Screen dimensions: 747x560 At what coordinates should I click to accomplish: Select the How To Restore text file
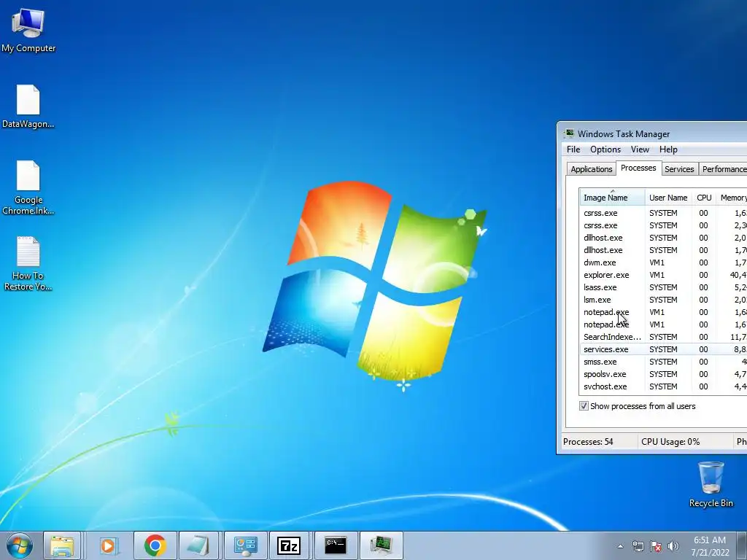point(28,263)
